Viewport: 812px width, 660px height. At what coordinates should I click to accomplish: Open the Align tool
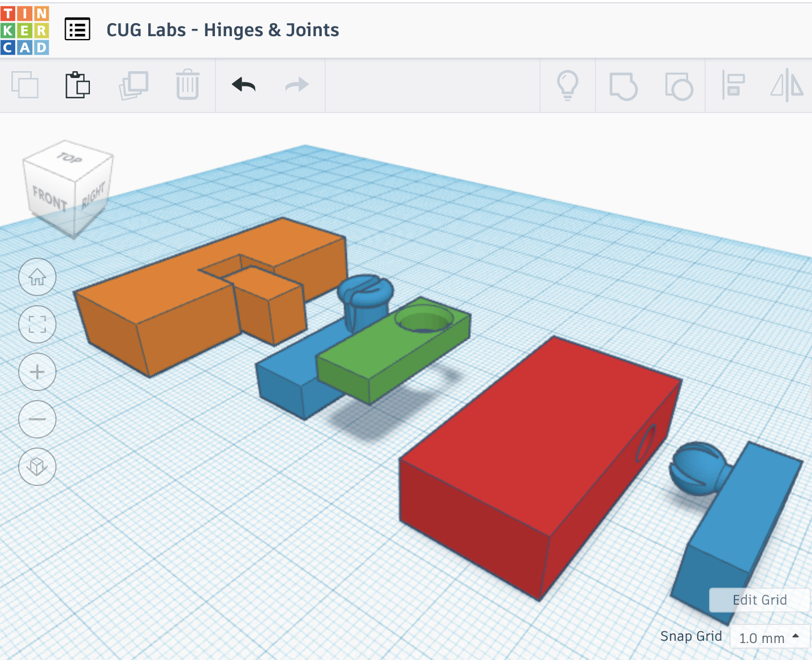733,85
